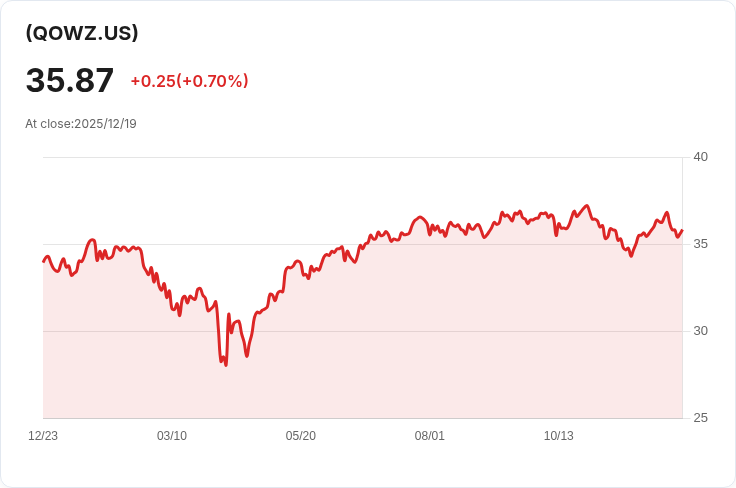Click the 25 price axis label
736x488 pixels.
pyautogui.click(x=700, y=418)
